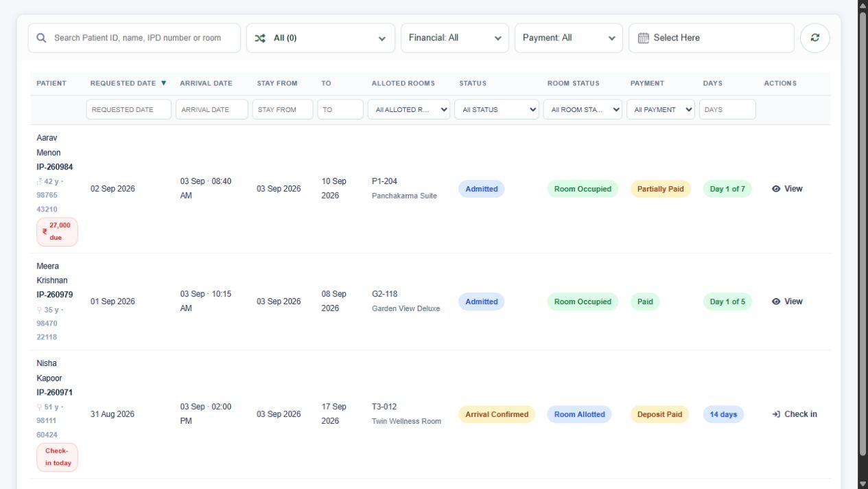Click the Status column header

coord(473,83)
